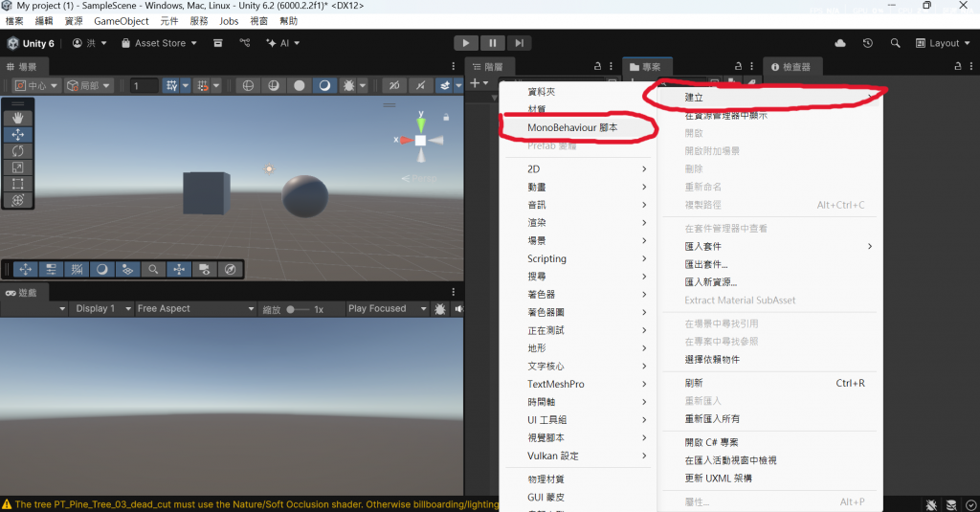980x512 pixels.
Task: Select the cube in Scene view
Action: click(x=207, y=193)
